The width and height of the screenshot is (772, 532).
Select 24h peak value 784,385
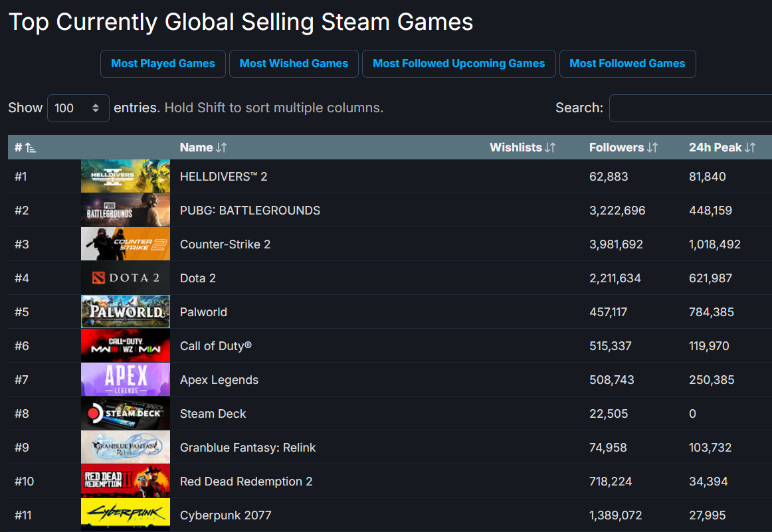point(712,313)
